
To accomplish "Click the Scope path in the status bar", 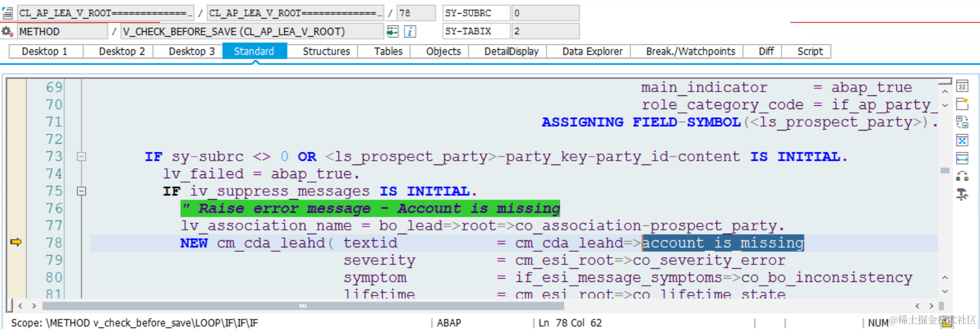I will 134,323.
